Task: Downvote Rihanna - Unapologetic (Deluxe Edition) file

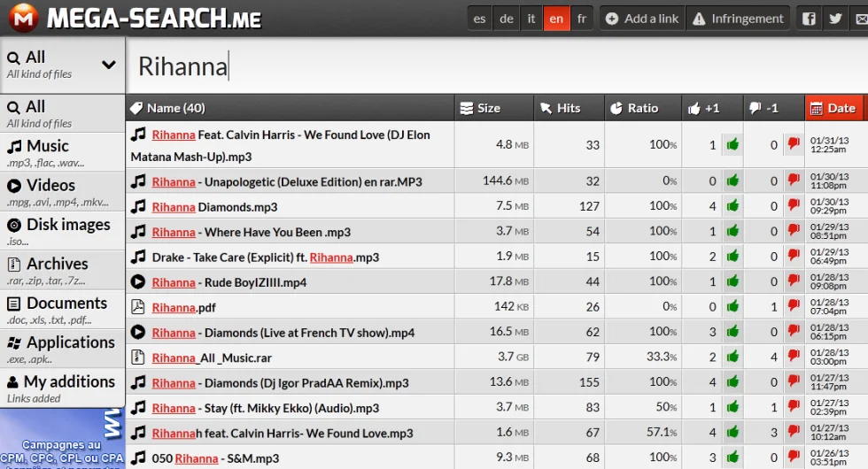Action: coord(794,181)
